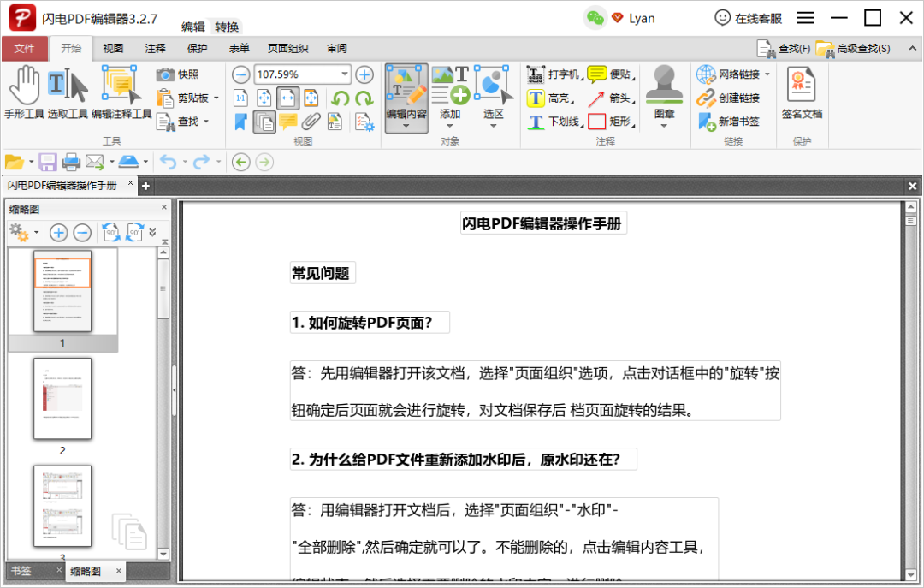Screen dimensions: 924x588
Task: Select the Rectangle (矩形) annotation tool
Action: pos(611,122)
